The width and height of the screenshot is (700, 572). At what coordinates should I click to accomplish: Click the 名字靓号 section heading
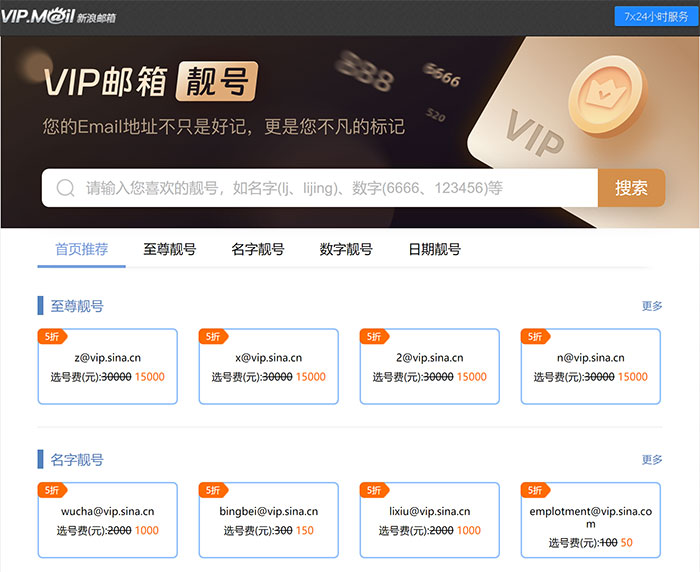(77, 460)
